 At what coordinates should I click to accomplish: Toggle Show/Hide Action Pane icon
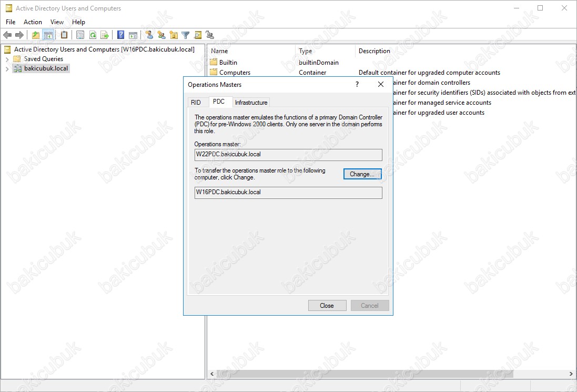point(133,35)
